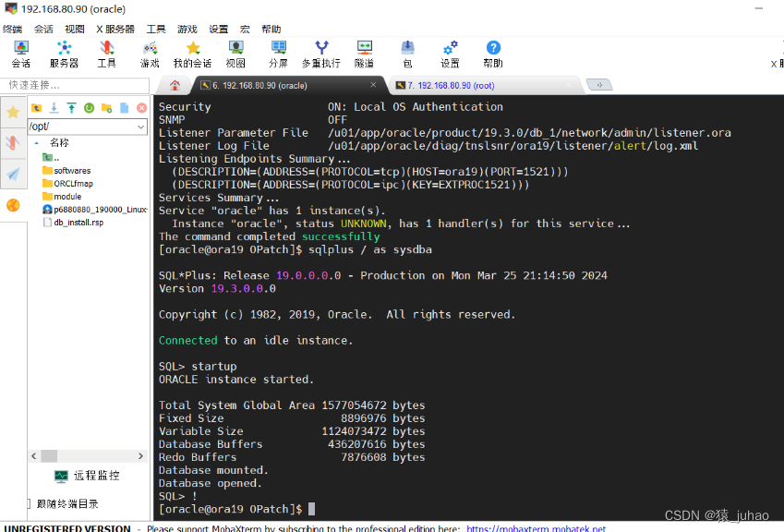This screenshot has height=532, width=784.
Task: Open the 会话 (Session) toolbar button
Action: 21,54
